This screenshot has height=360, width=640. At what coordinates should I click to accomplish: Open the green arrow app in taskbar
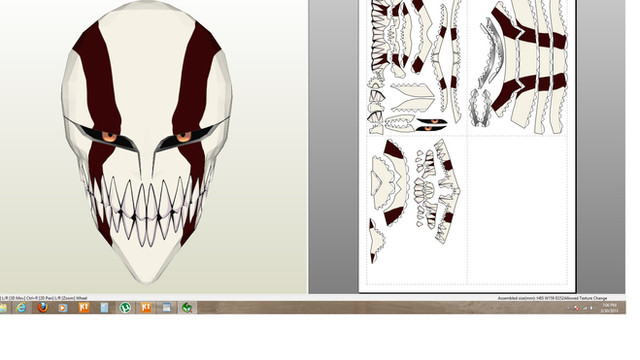tap(187, 308)
